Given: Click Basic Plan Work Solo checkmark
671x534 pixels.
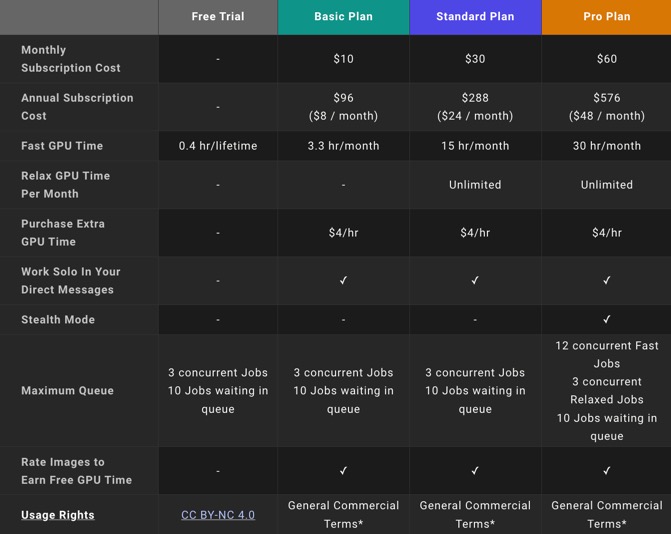Looking at the screenshot, I should (343, 281).
